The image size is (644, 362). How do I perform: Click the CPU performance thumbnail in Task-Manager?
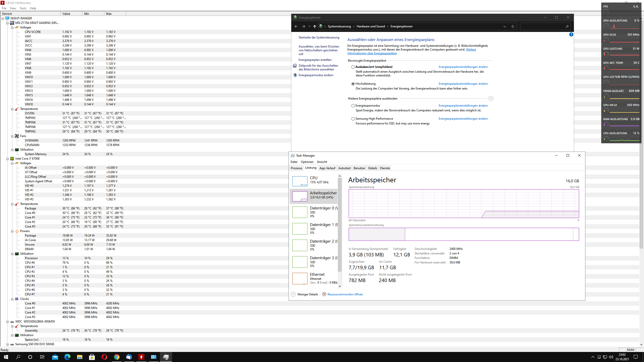pos(300,181)
